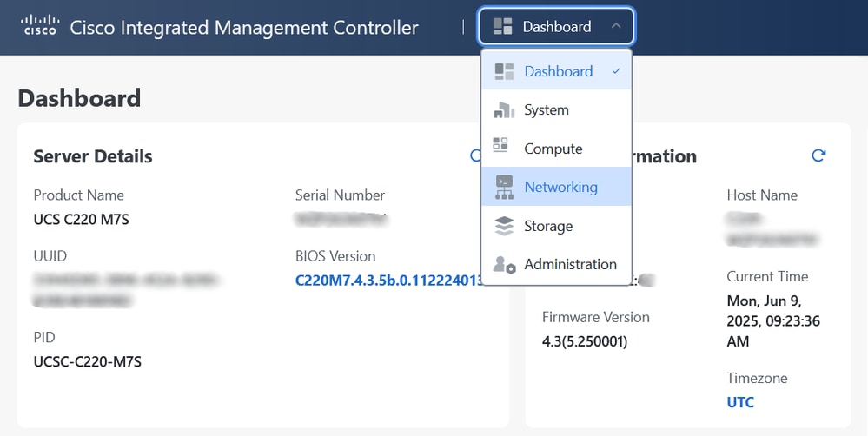
Task: Go to the Networking section
Action: click(x=556, y=187)
